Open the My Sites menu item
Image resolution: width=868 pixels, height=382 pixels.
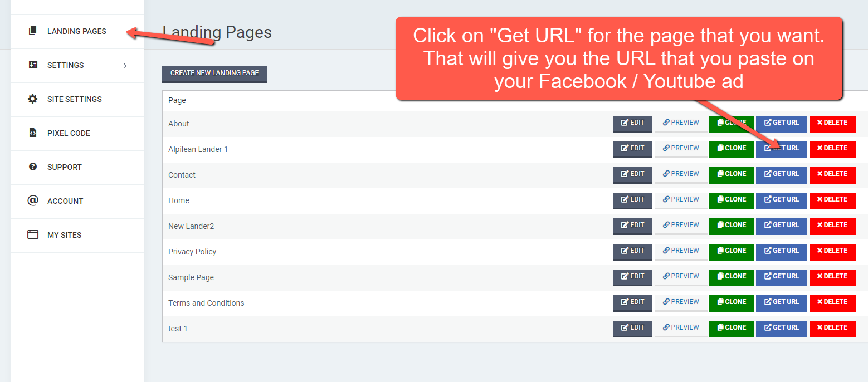tap(64, 235)
